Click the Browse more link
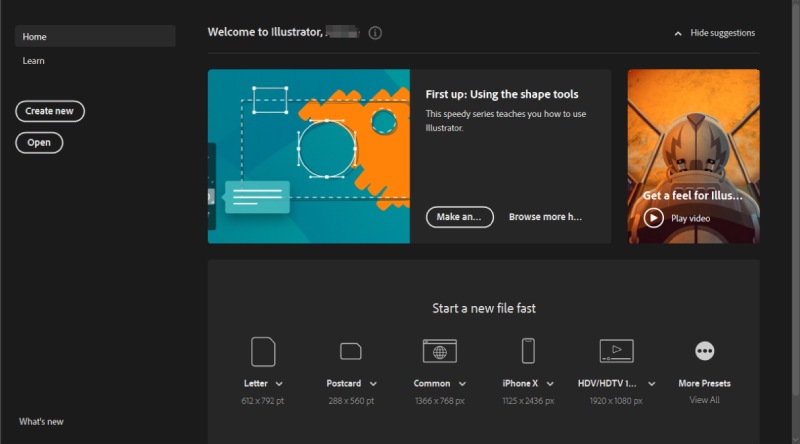Screen dimensions: 800x444 click(545, 217)
